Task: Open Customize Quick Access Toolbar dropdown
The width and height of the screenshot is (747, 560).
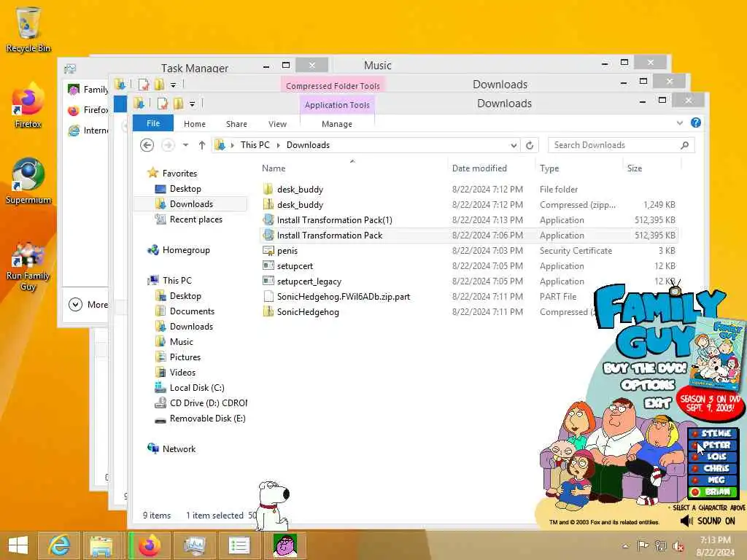Action: [x=192, y=104]
